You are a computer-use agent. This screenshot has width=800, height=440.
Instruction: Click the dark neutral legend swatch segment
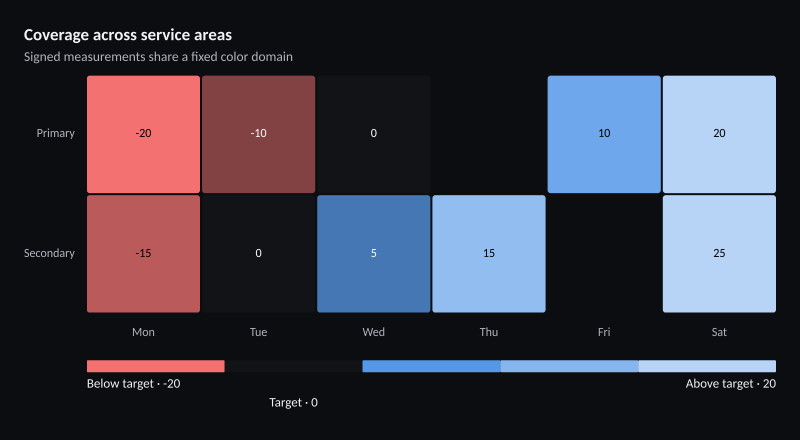pyautogui.click(x=293, y=366)
